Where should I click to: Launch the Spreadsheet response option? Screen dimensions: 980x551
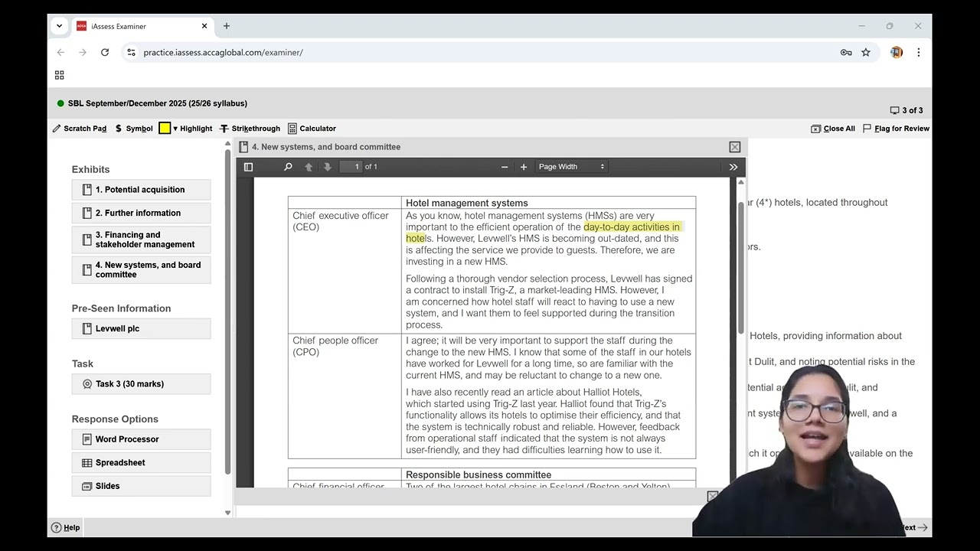click(141, 462)
